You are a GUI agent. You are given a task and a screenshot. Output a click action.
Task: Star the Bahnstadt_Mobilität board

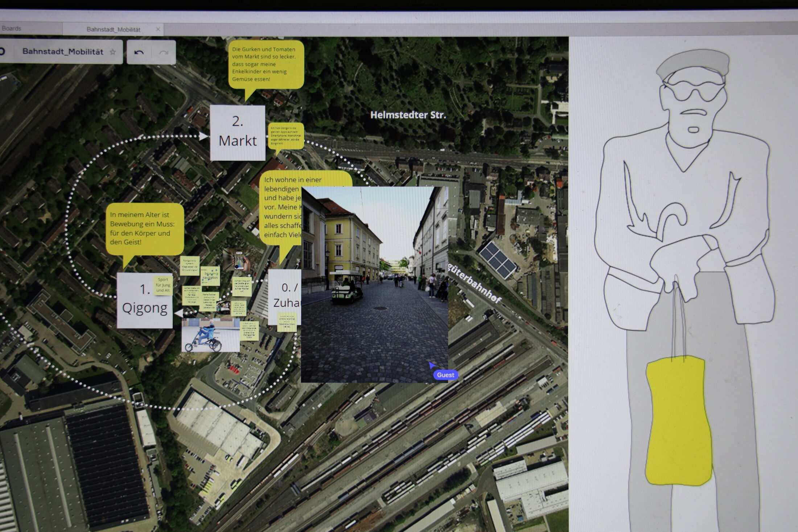(x=113, y=52)
